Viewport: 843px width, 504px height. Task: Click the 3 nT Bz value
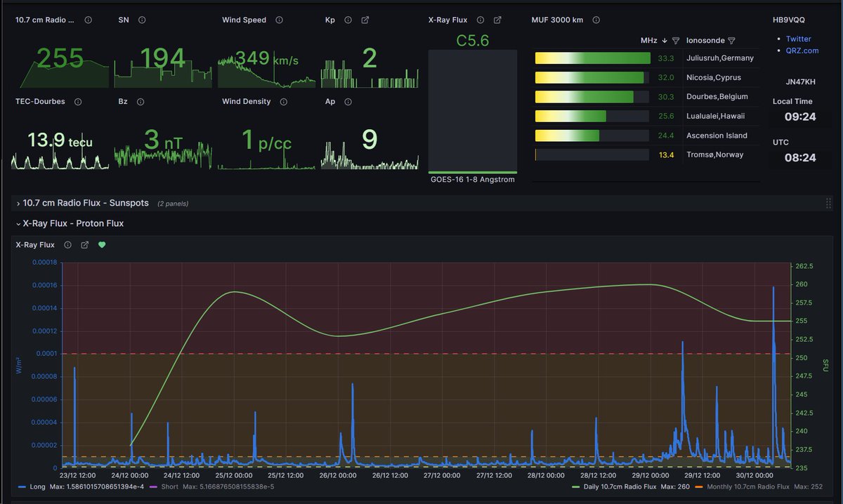[x=162, y=140]
